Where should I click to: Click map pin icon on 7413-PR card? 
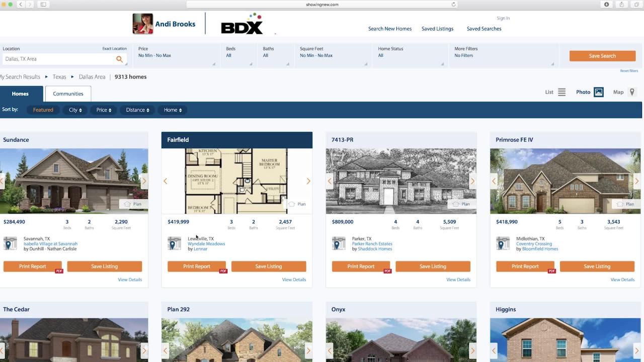coord(339,243)
